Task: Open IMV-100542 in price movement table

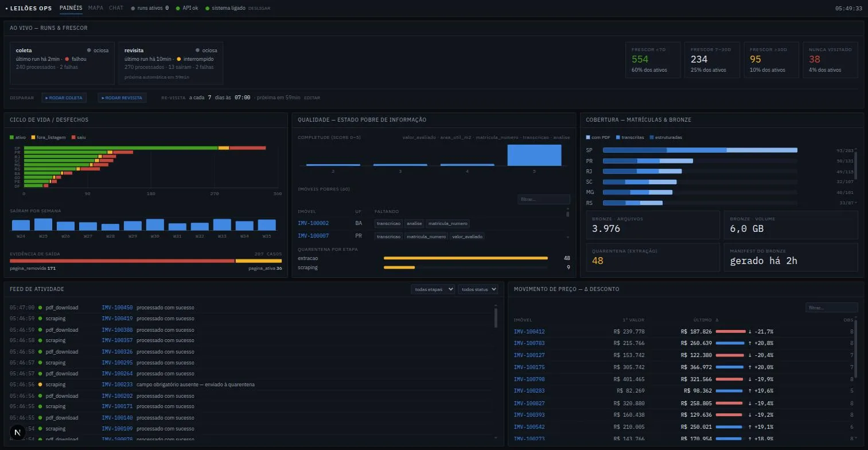Action: [529, 427]
